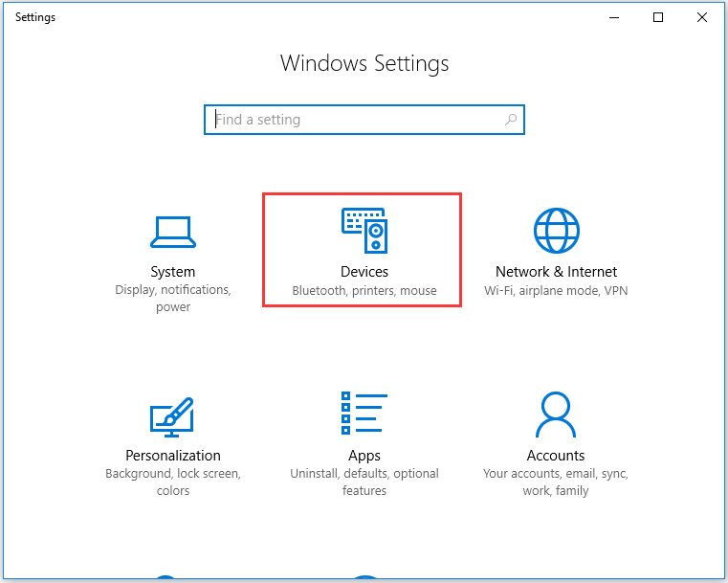This screenshot has width=728, height=583.
Task: Click 'Wi-Fi, airplane mode, VPN' description
Action: pos(556,291)
